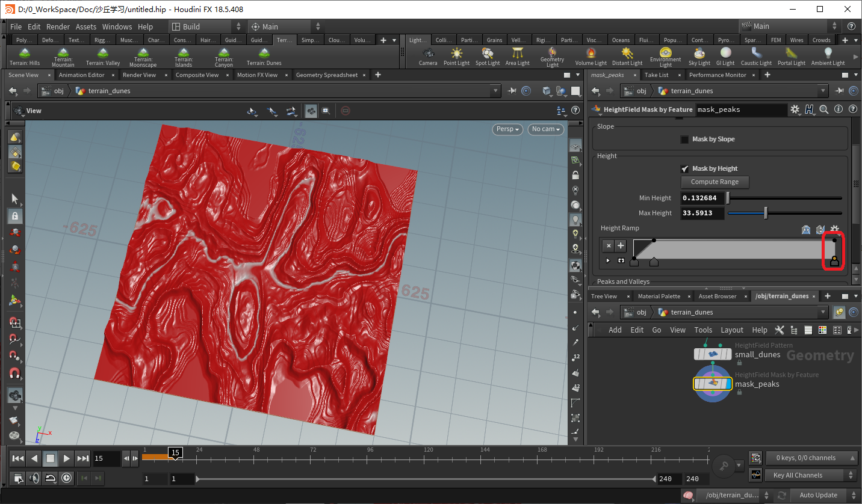Expand the scene view path dropdown arrow

(x=496, y=91)
